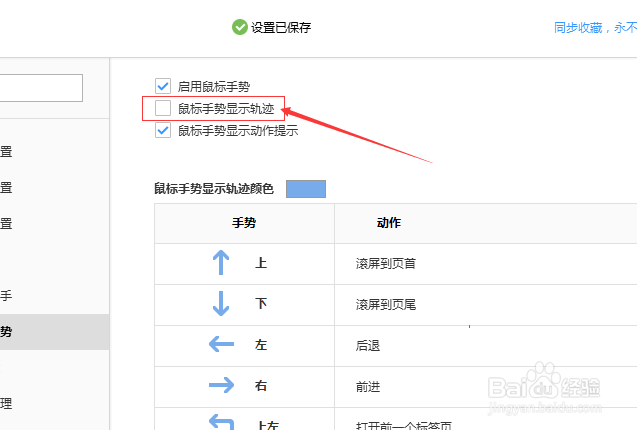This screenshot has width=637, height=430.
Task: Click the 下 gesture label
Action: point(261,304)
